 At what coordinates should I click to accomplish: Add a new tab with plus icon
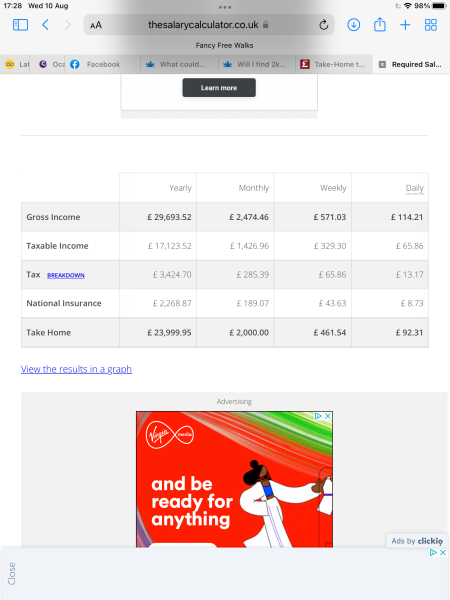(405, 25)
